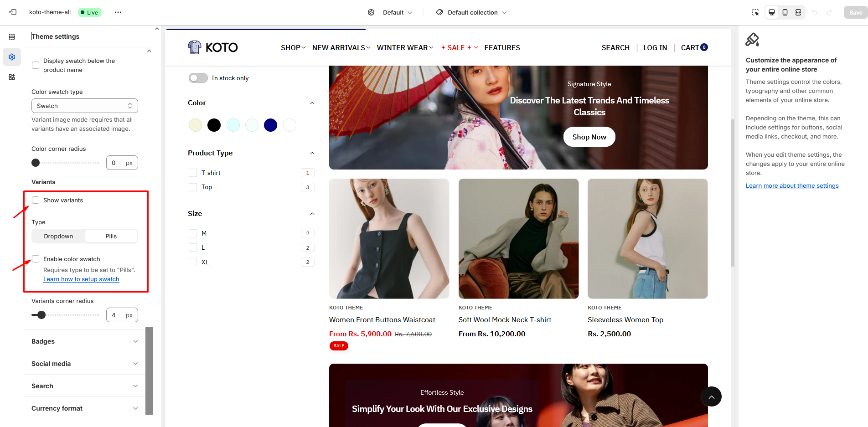Expand the Currency format section
This screenshot has width=868, height=427.
point(85,408)
